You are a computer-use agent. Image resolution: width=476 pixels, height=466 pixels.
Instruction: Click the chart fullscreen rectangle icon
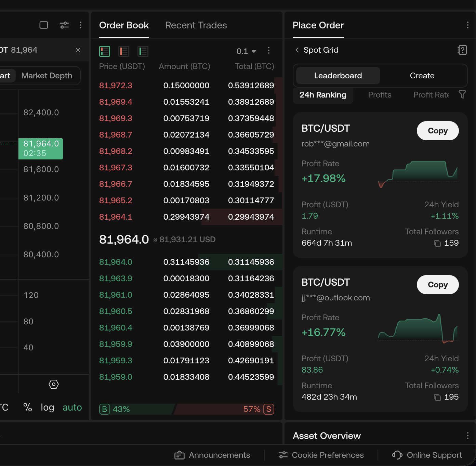pos(44,25)
